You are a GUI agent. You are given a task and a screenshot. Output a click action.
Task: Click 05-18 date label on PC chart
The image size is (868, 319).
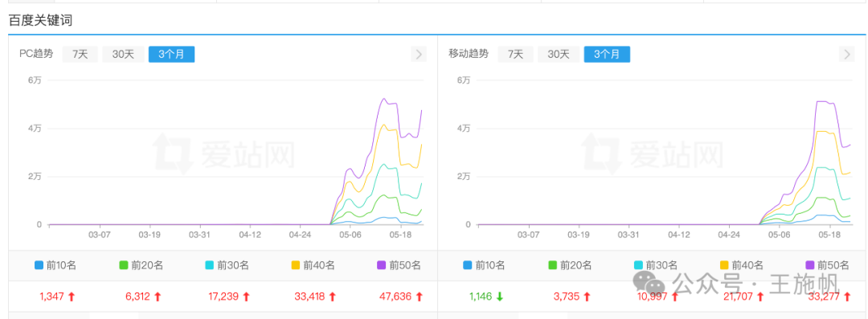[x=399, y=235]
